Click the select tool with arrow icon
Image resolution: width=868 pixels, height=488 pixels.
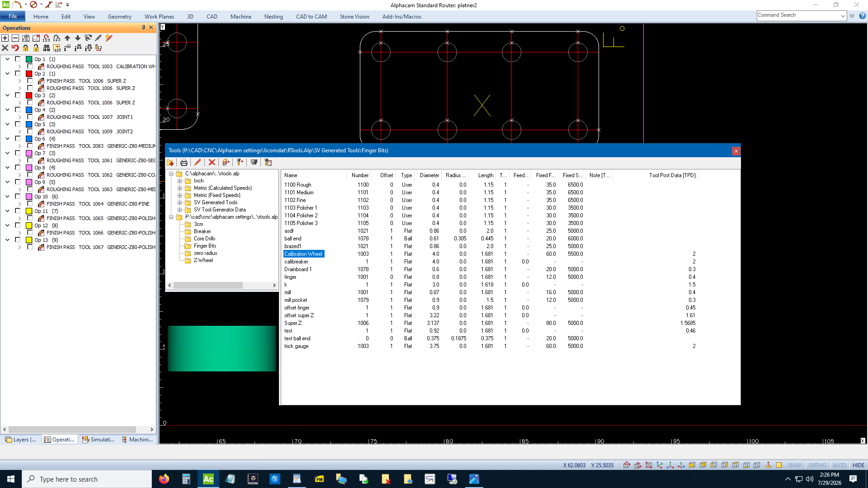240,162
